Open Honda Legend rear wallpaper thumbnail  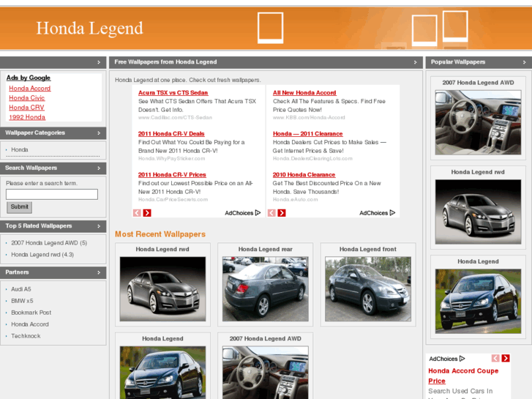pyautogui.click(x=266, y=289)
